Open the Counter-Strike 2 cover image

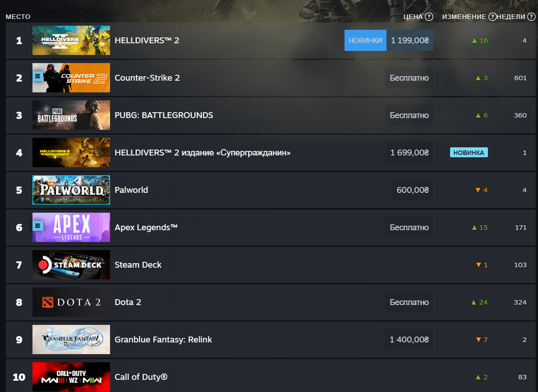pos(71,78)
